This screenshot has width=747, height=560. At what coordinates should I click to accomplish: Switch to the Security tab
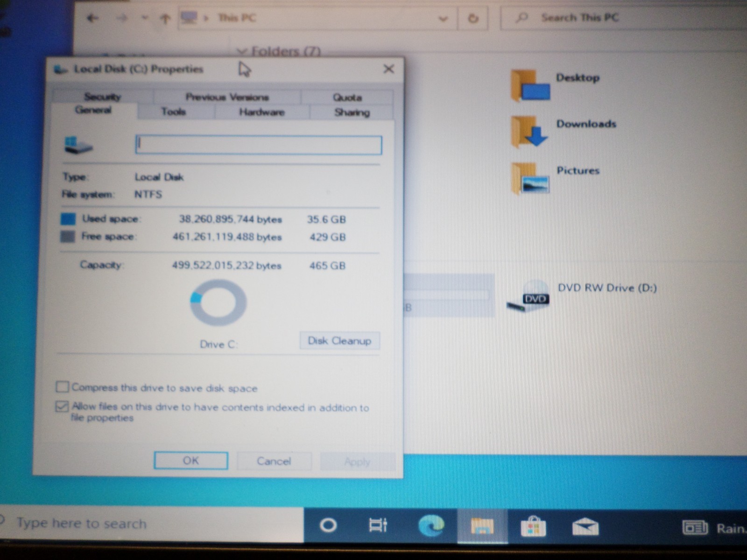103,97
